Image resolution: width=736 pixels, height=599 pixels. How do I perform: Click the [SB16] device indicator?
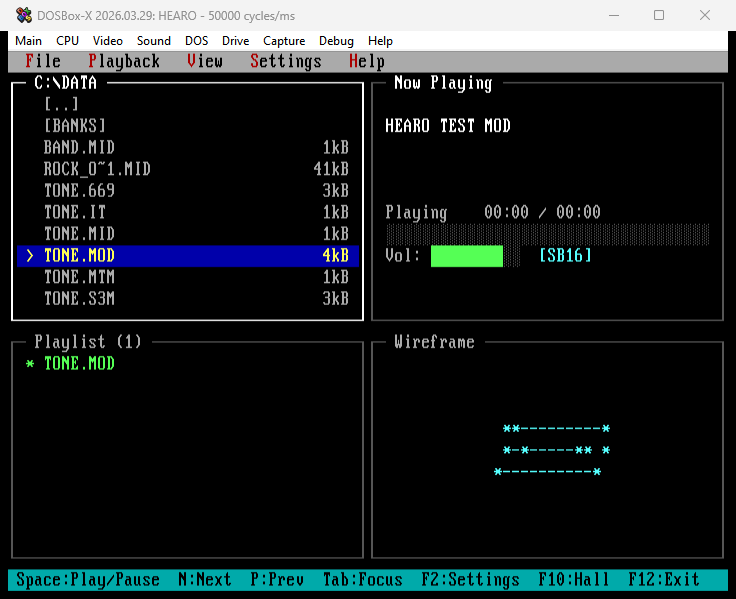tap(565, 255)
